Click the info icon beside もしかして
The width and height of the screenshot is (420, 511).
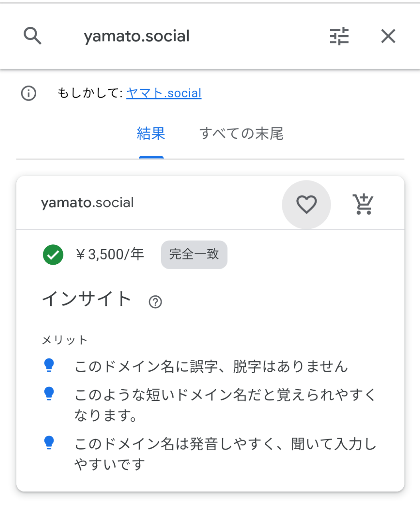[x=28, y=93]
